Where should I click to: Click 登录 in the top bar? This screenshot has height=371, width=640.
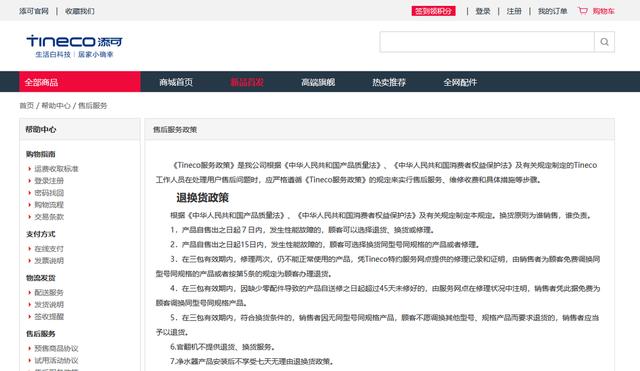tap(483, 11)
